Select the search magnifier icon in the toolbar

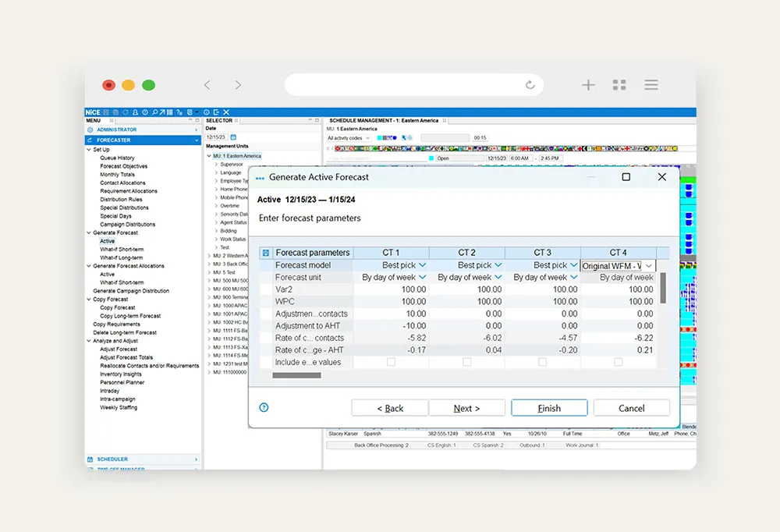pyautogui.click(x=154, y=112)
